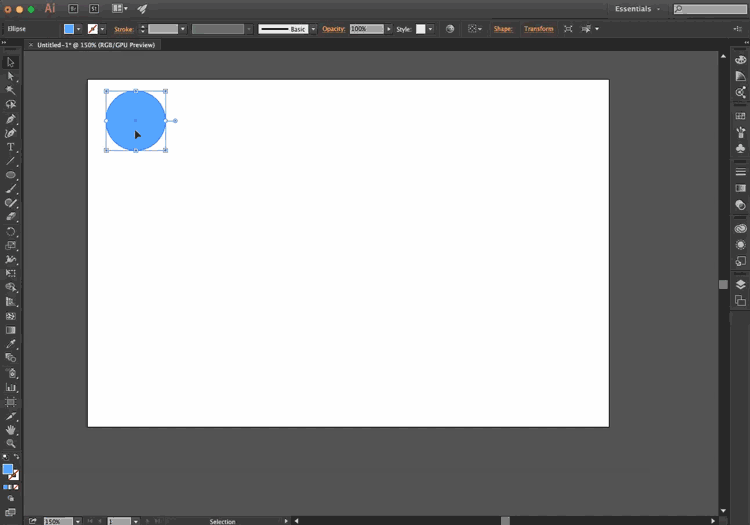This screenshot has width=750, height=525.
Task: Open the Artboards panel icon
Action: pyautogui.click(x=740, y=301)
